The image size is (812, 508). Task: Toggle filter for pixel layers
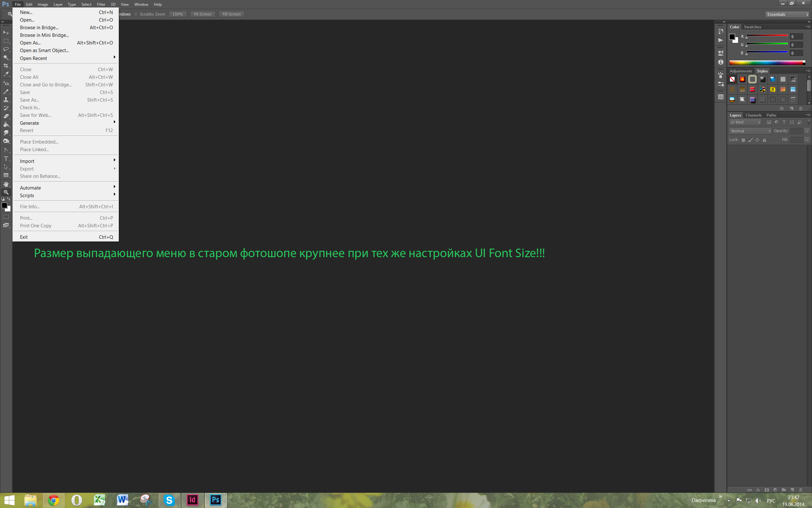click(769, 122)
